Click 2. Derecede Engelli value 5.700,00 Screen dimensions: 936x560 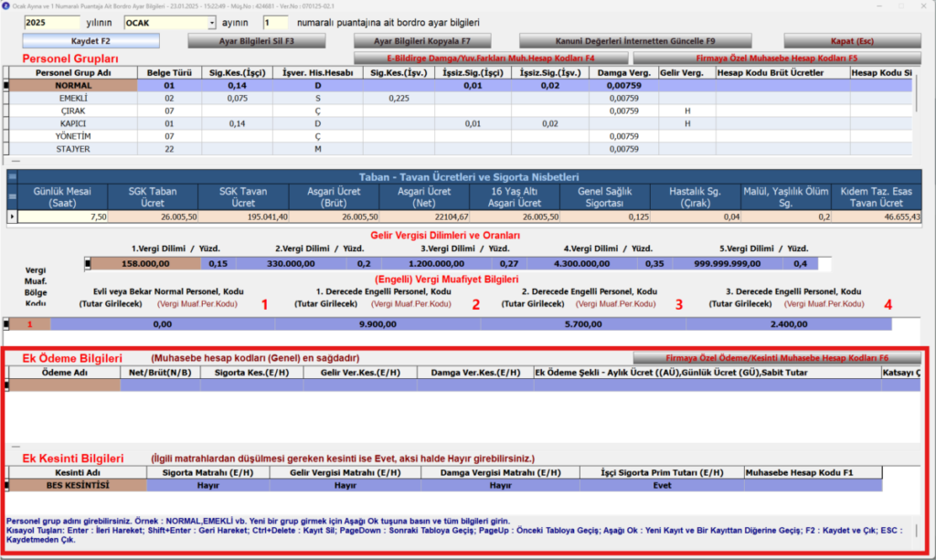pos(583,324)
